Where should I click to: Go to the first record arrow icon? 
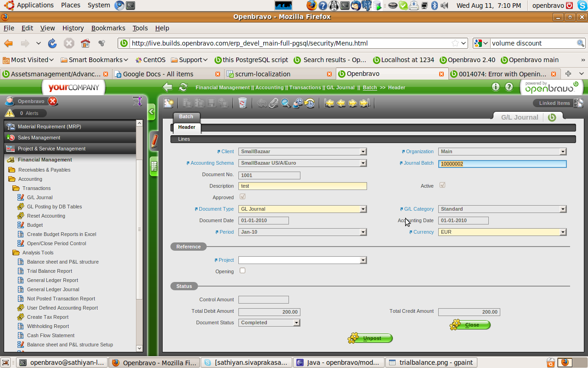pos(329,103)
